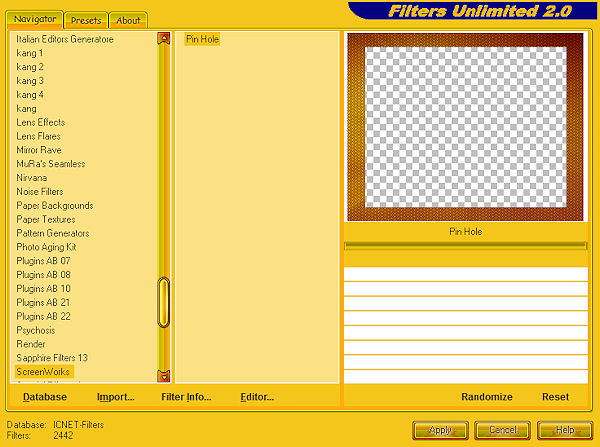The width and height of the screenshot is (600, 447).
Task: Select Mirror Rave category
Action: [x=39, y=150]
